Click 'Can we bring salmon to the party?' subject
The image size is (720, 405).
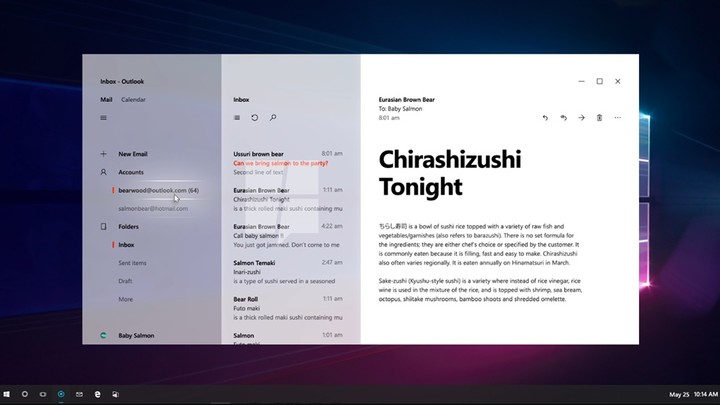[281, 163]
